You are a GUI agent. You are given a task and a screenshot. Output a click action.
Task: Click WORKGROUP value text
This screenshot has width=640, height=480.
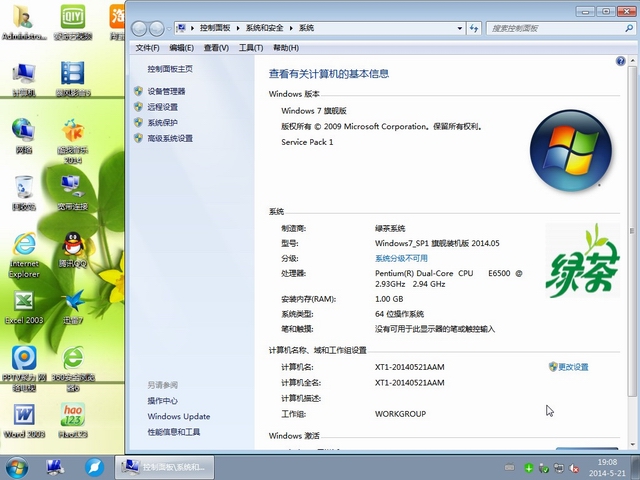tap(400, 414)
